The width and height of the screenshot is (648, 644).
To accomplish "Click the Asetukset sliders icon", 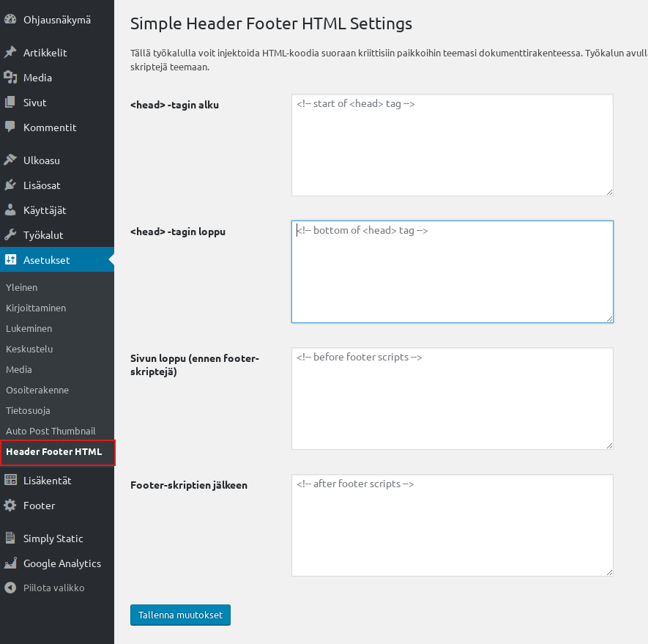I will (x=10, y=259).
